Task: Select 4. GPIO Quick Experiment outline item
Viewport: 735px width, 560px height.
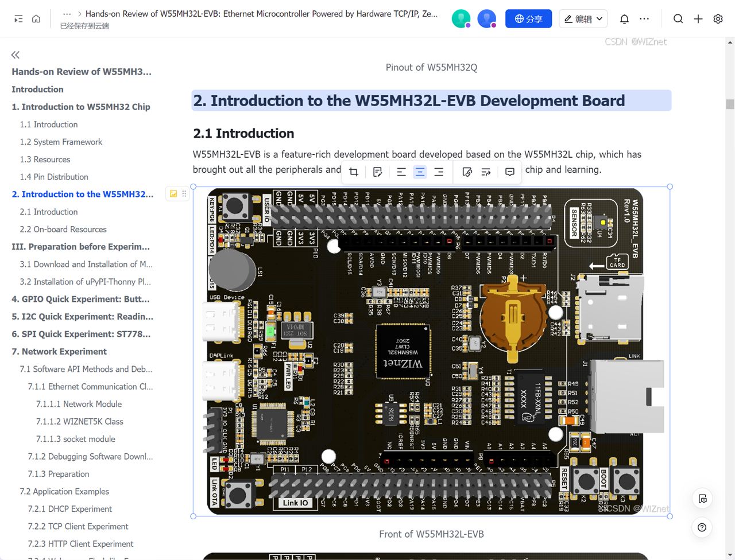Action: [80, 299]
